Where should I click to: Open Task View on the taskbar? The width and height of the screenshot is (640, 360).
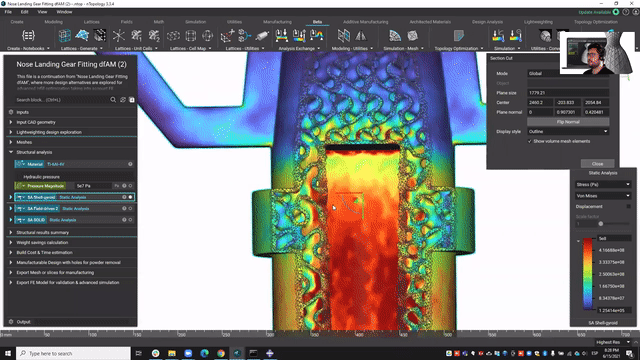pos(139,353)
